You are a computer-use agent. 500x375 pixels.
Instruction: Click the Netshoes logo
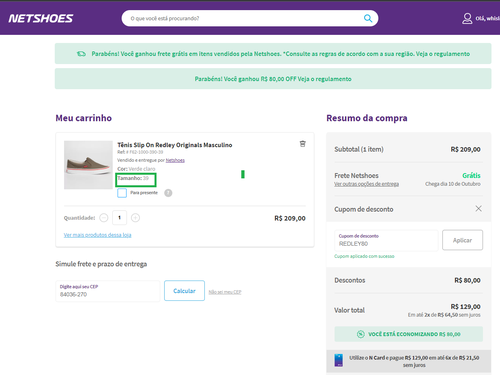point(41,18)
